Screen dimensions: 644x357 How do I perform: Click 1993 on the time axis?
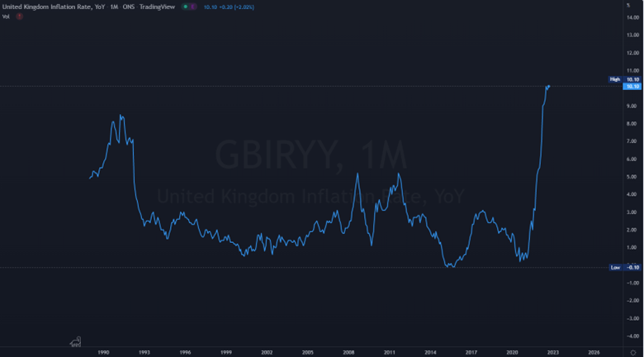144,353
